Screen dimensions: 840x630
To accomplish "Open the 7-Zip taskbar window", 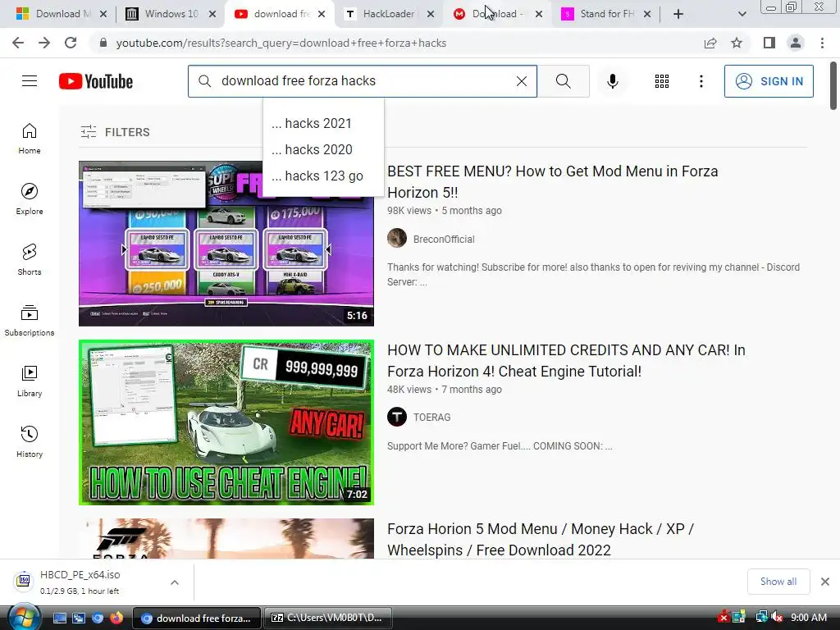I will 327,618.
